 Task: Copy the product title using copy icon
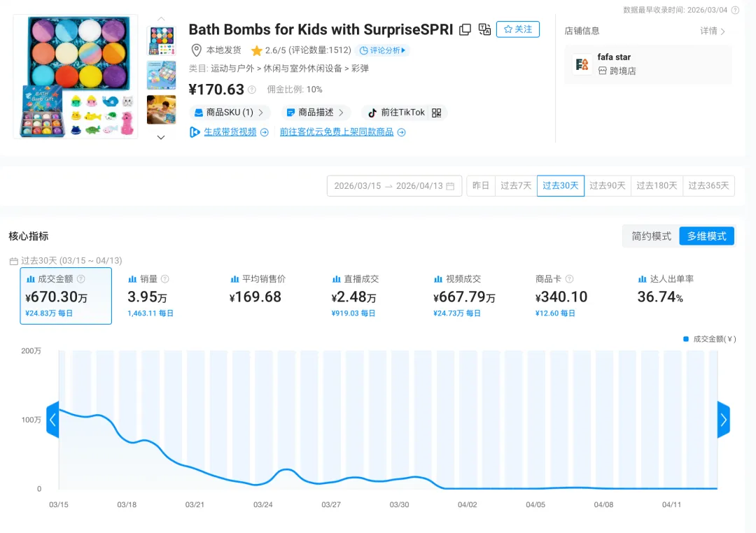(x=465, y=30)
